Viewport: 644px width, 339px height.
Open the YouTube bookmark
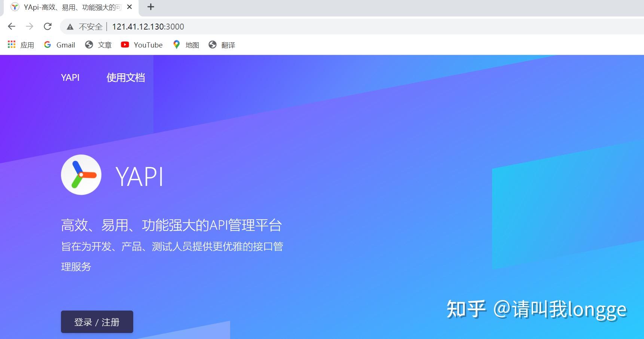pyautogui.click(x=142, y=45)
